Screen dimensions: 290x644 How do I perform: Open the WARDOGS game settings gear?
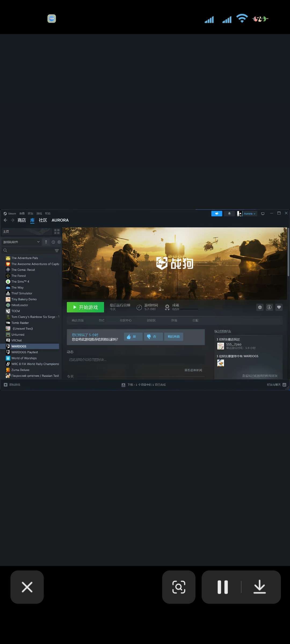260,307
